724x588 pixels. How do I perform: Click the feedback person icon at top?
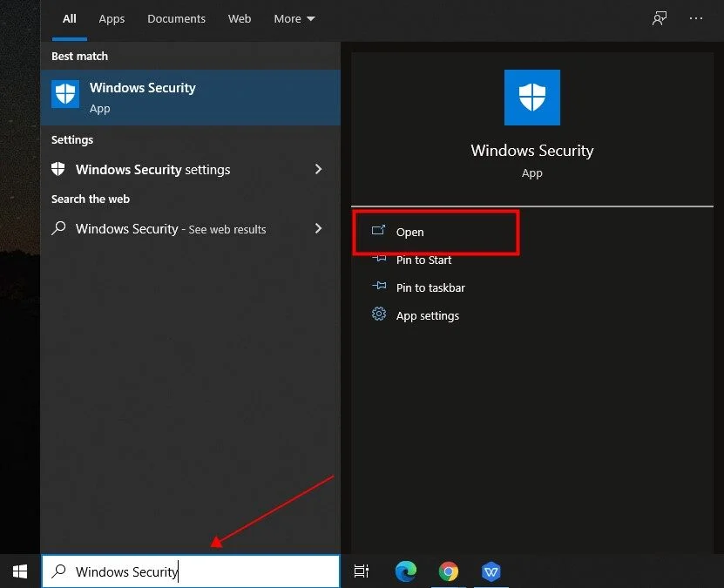click(x=660, y=19)
